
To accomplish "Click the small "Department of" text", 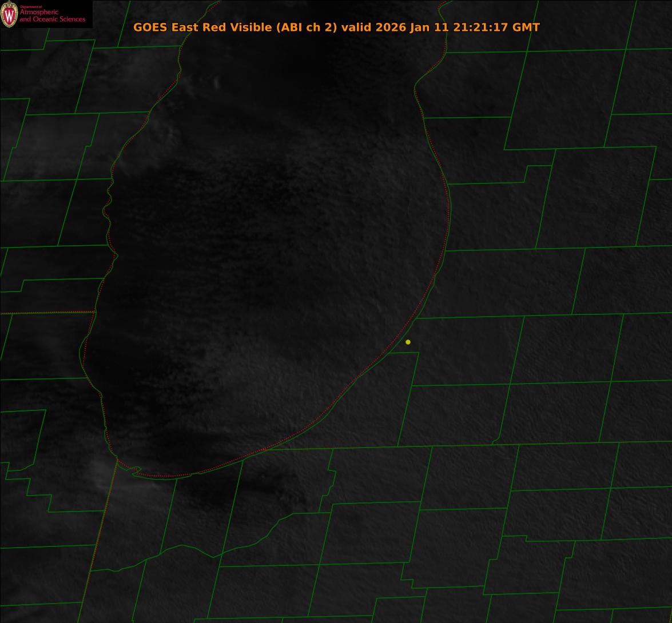I will tap(31, 6).
